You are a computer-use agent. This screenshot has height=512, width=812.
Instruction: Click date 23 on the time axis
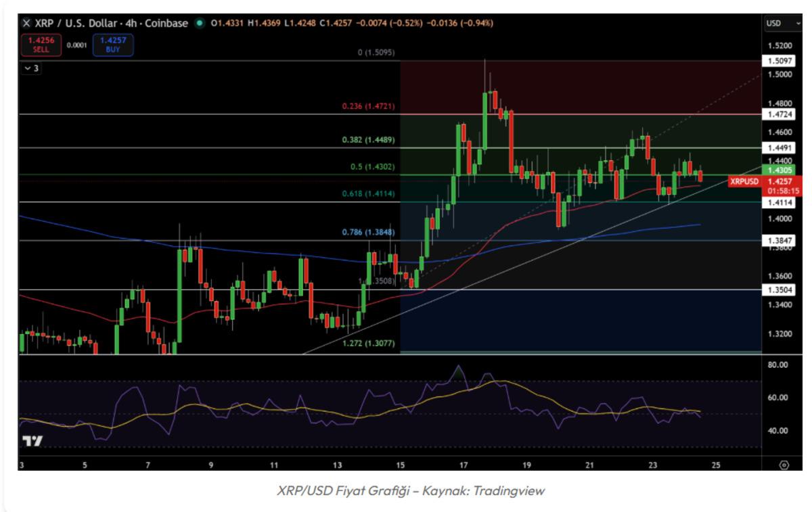[x=652, y=465]
